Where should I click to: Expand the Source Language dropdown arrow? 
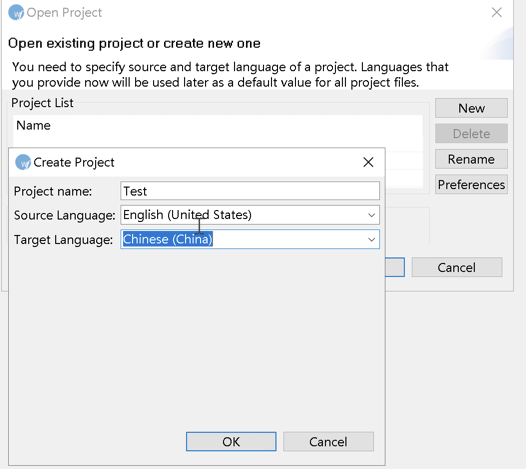coord(371,215)
